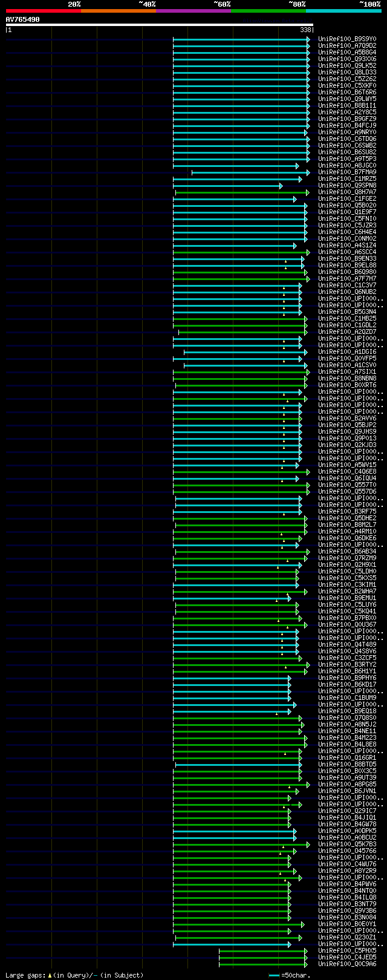Viewport: 387px width, 980px height.
Task: Open UniRef100_A2QZD7 label
Action: tap(347, 332)
